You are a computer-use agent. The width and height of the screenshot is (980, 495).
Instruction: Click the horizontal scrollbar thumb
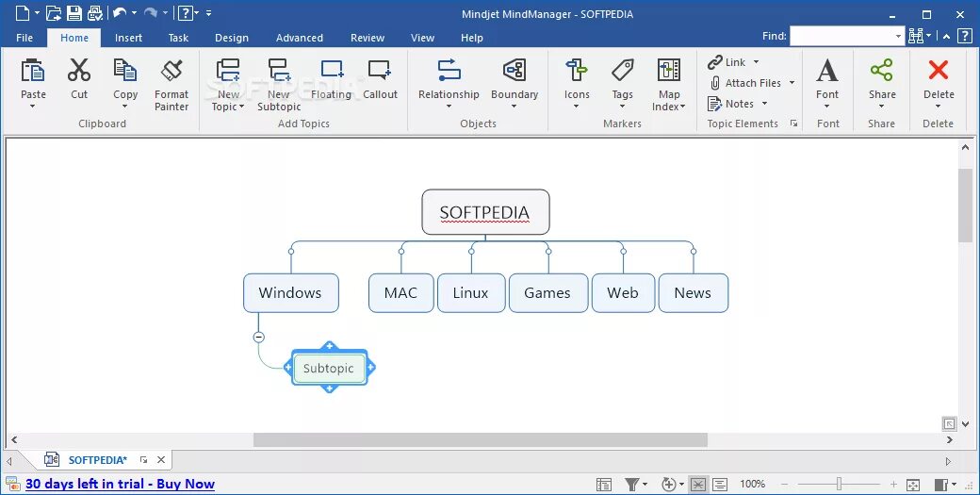point(480,440)
